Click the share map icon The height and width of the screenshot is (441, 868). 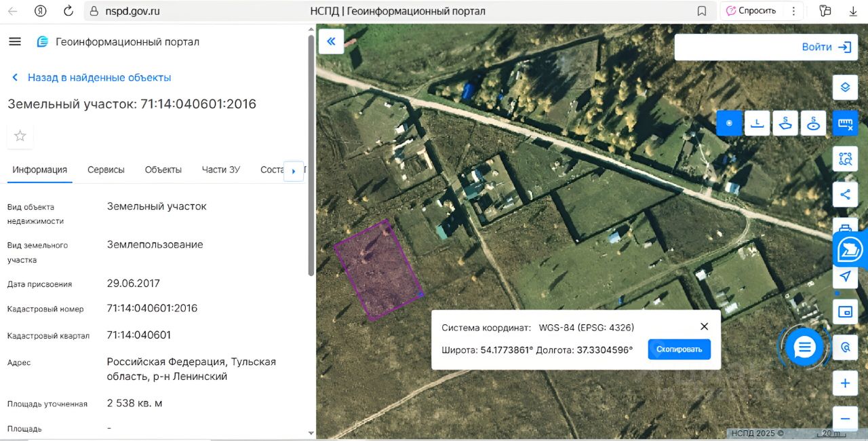845,195
